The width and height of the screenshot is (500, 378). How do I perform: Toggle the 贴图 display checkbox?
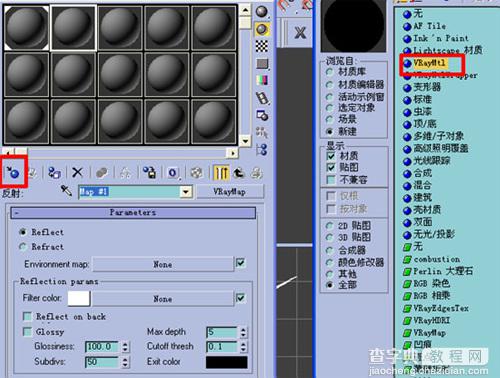[331, 167]
